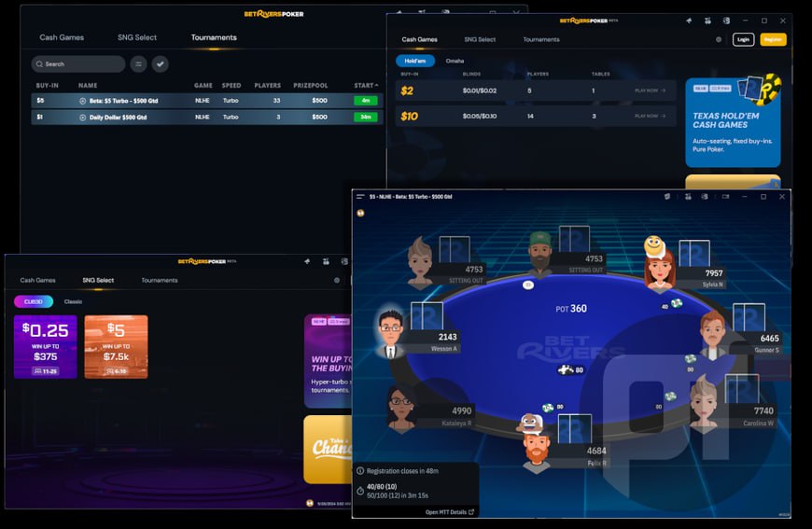The width and height of the screenshot is (812, 529).
Task: Click table arrangement icon in table title bar
Action: (x=688, y=197)
